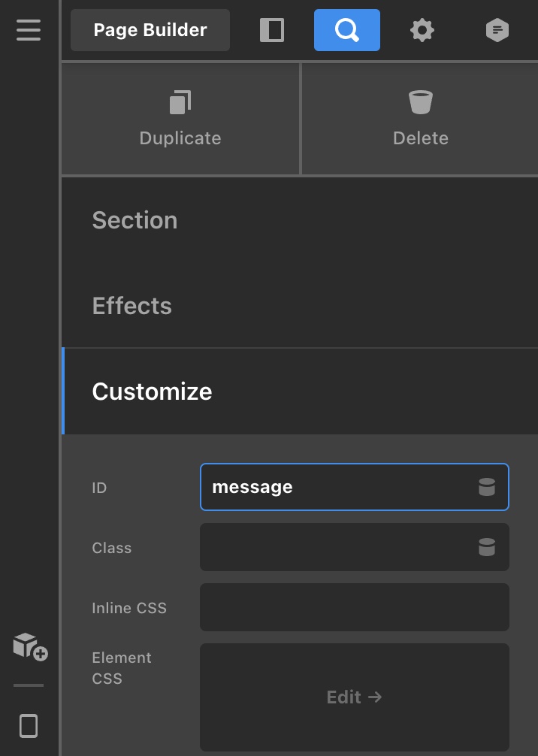Collapse the Customize panel
Screen dimensions: 538x756
coord(300,391)
